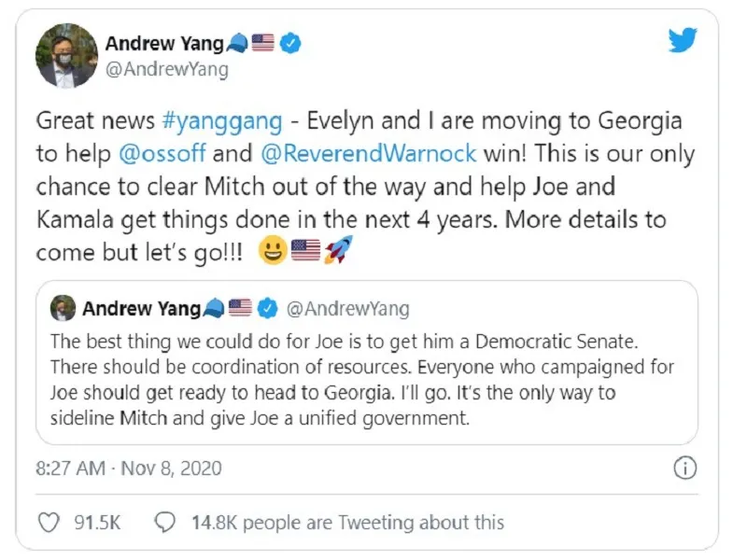Click the reply speech bubble icon

point(165,523)
